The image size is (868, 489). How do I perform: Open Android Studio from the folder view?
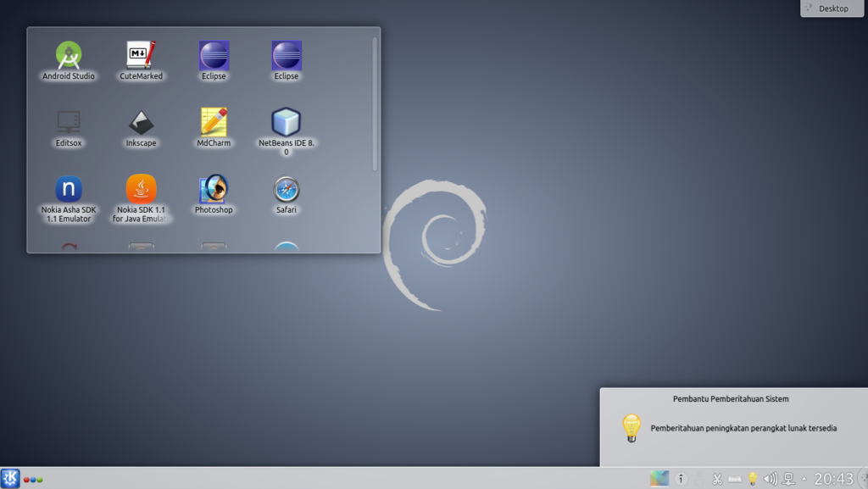[69, 55]
